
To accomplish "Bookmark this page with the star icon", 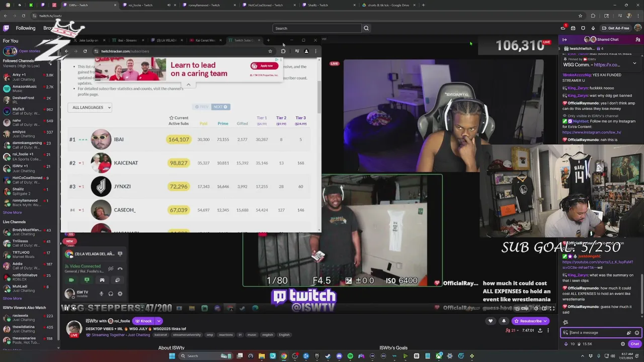I will [x=580, y=16].
